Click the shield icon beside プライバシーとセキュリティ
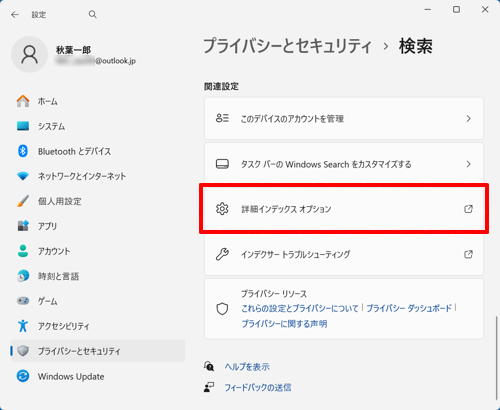The image size is (500, 410). pos(23,351)
